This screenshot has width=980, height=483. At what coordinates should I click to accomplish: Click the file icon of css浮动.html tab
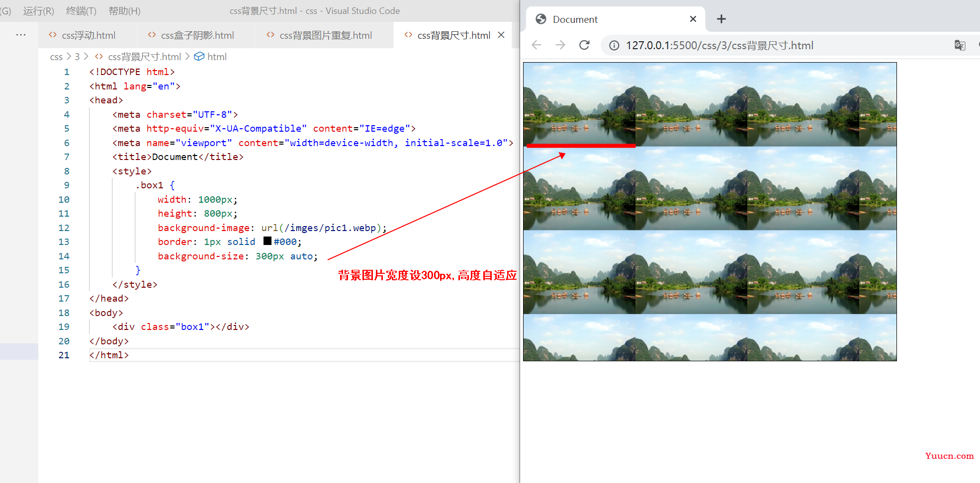[x=53, y=35]
